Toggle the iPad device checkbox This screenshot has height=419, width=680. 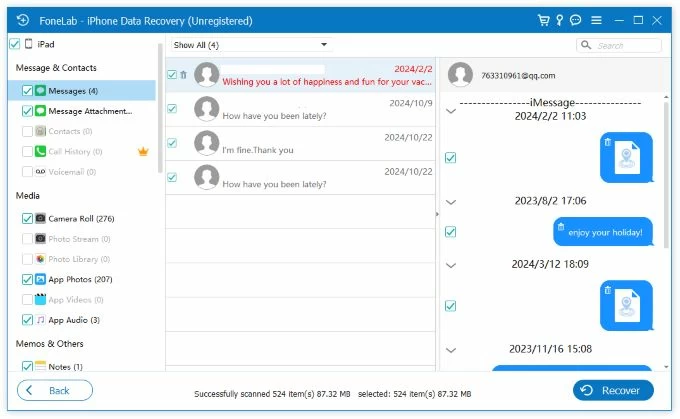click(x=13, y=44)
